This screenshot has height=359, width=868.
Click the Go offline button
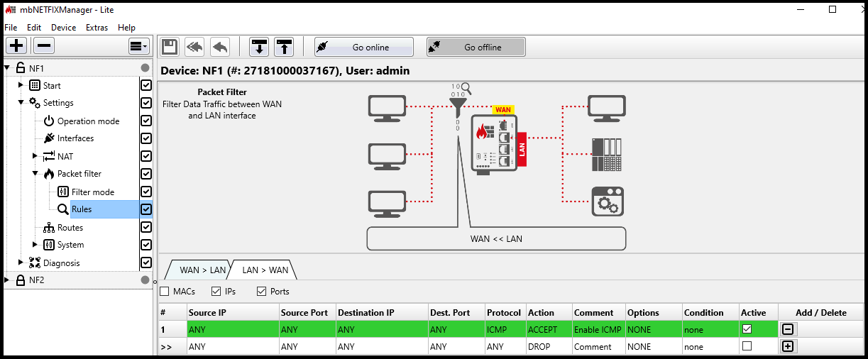[x=476, y=47]
